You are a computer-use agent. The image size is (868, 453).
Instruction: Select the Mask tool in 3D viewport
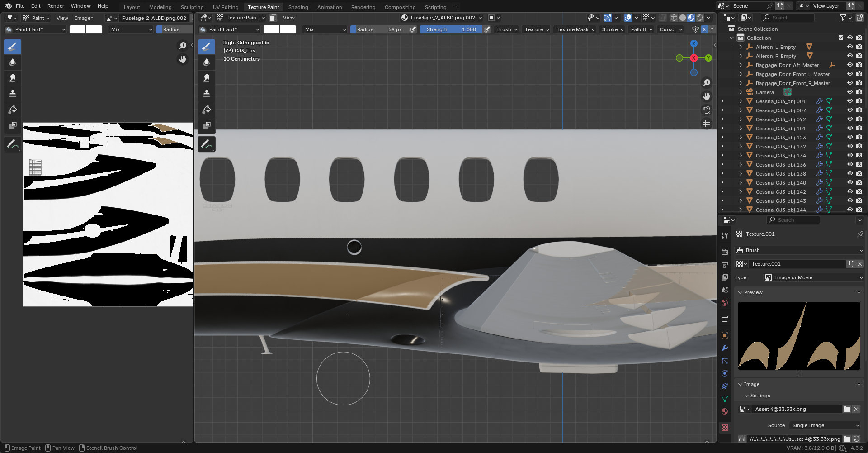(207, 125)
